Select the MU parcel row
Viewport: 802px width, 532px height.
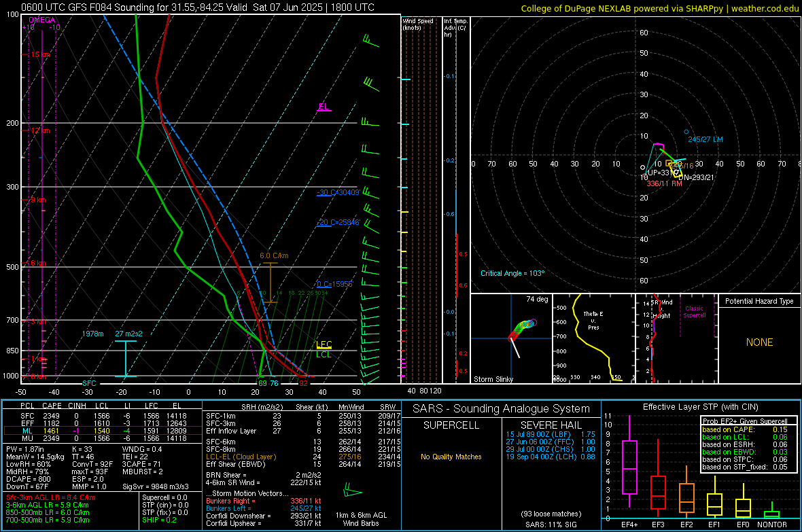click(x=103, y=438)
